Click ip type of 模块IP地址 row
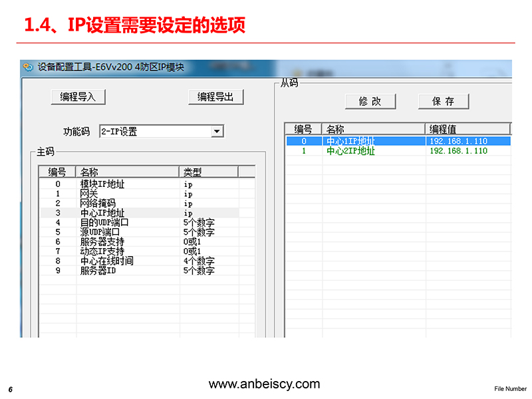The image size is (532, 399). pos(188,184)
